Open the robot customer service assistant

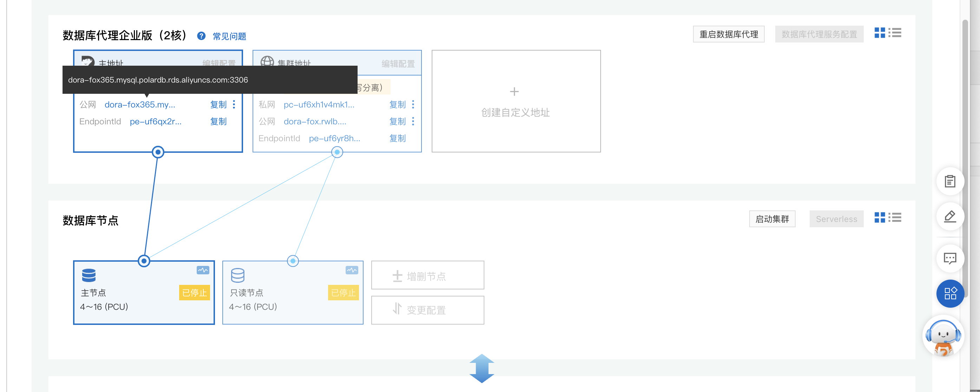(943, 336)
